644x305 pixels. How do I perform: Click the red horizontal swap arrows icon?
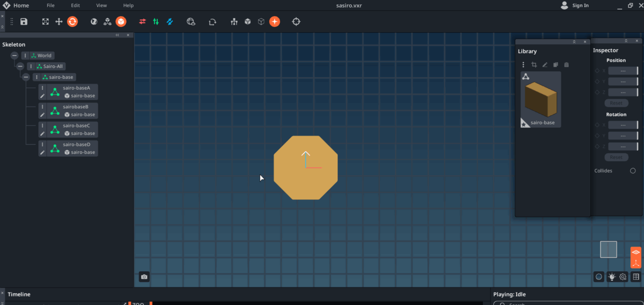[142, 21]
